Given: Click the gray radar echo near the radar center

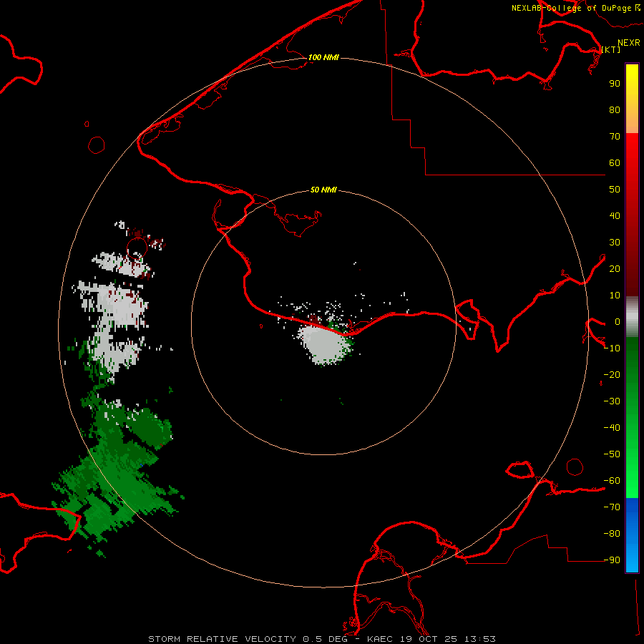Looking at the screenshot, I should 324,344.
